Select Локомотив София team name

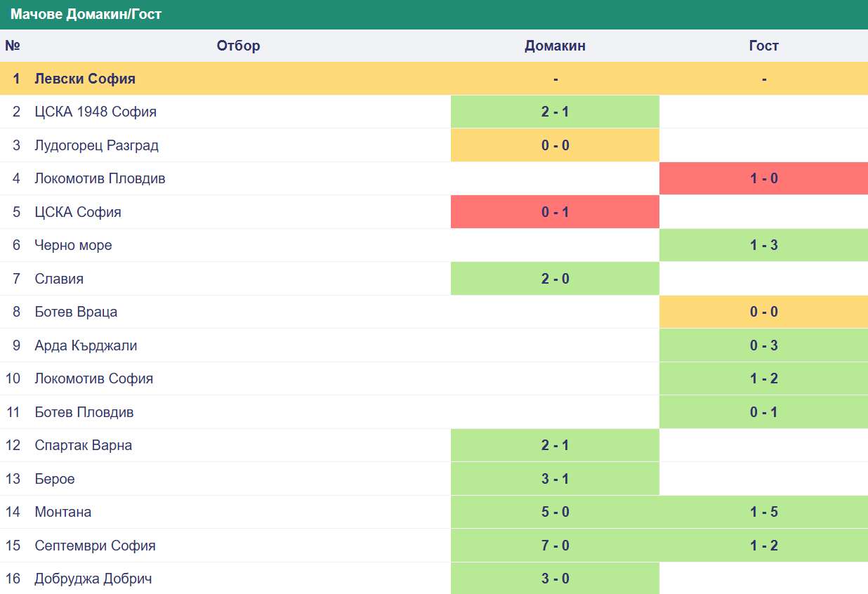tap(94, 378)
